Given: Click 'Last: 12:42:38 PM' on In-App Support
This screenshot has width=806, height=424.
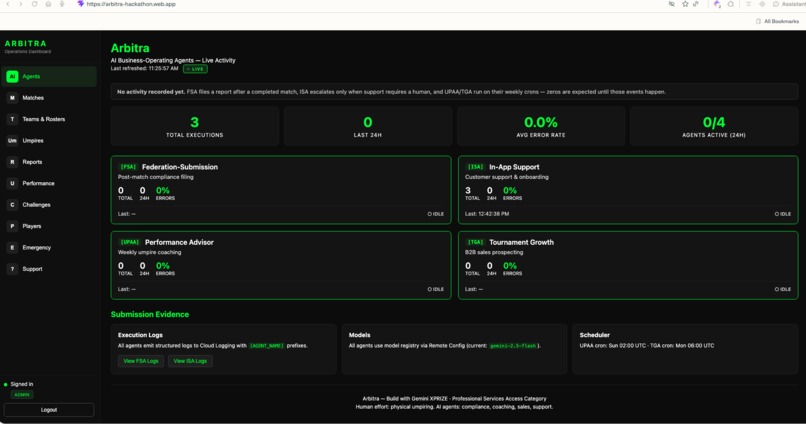Looking at the screenshot, I should 487,214.
